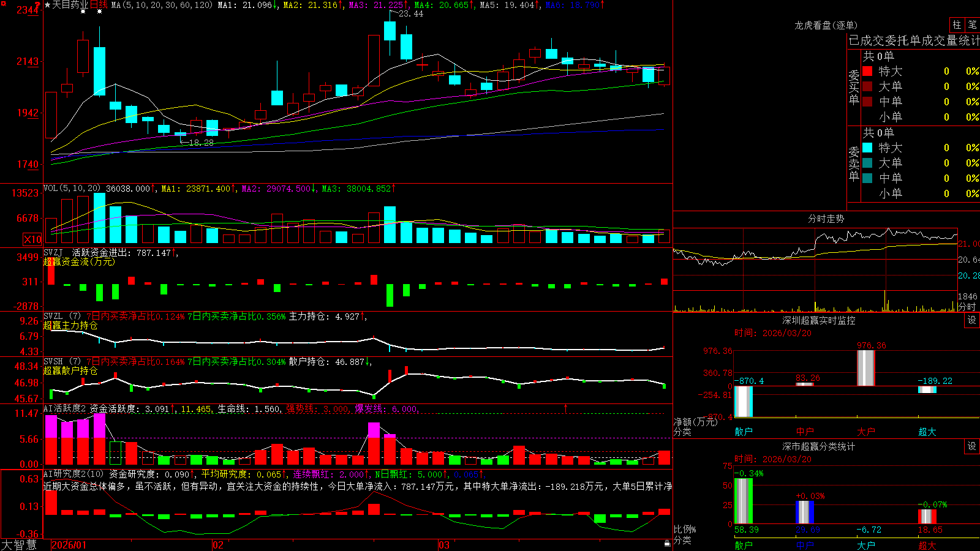Click the 深圳超赢实时监控 panel title
The image size is (980, 551).
click(818, 320)
